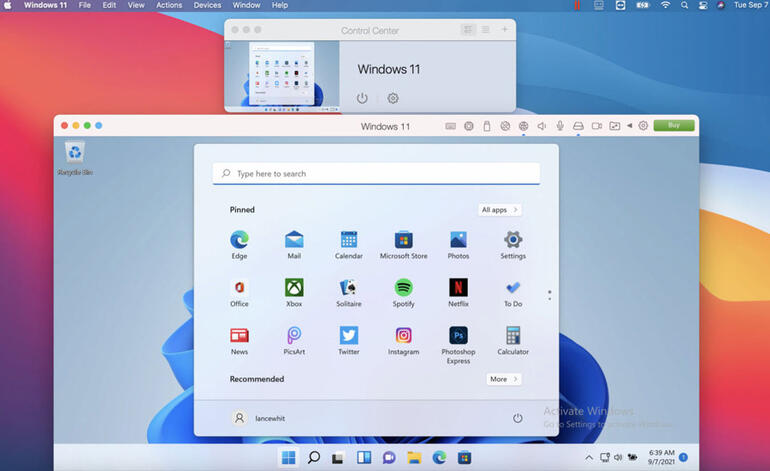Open Spotify from pinned apps
The image size is (770, 471).
[404, 293]
